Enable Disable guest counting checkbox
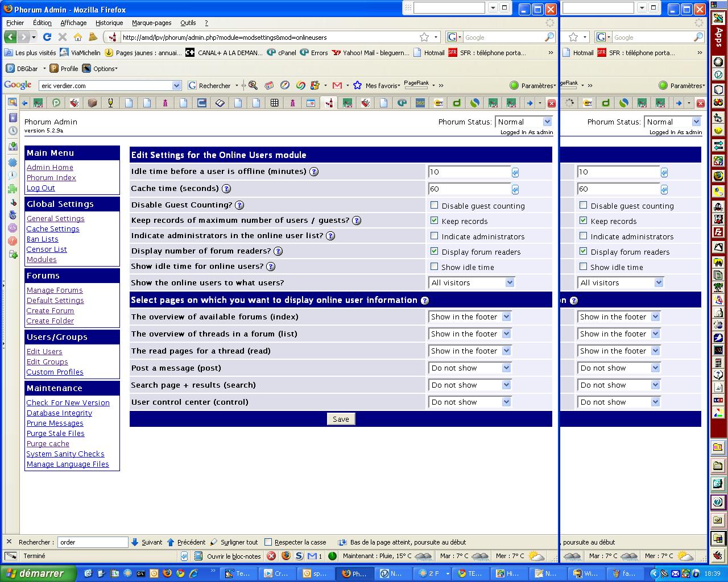 point(435,205)
